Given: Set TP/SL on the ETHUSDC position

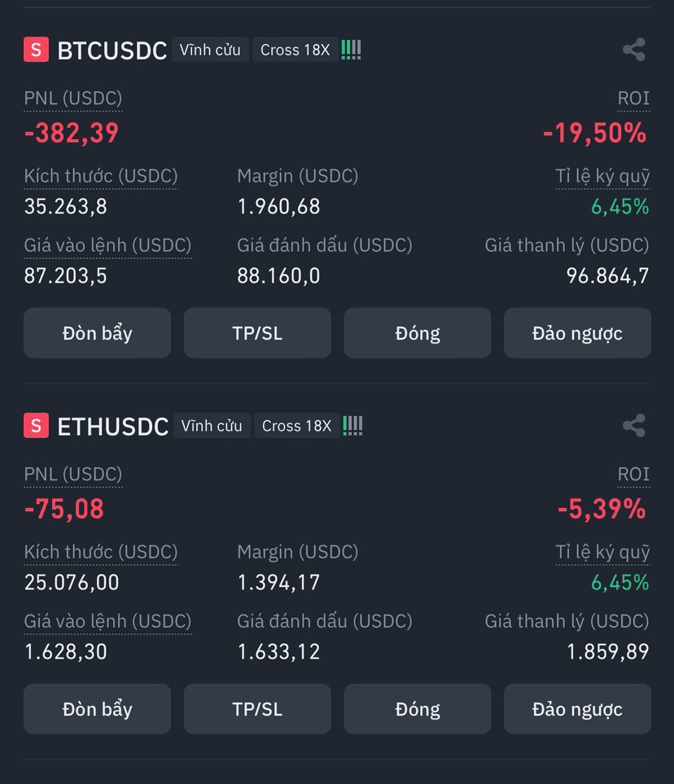Looking at the screenshot, I should 257,709.
